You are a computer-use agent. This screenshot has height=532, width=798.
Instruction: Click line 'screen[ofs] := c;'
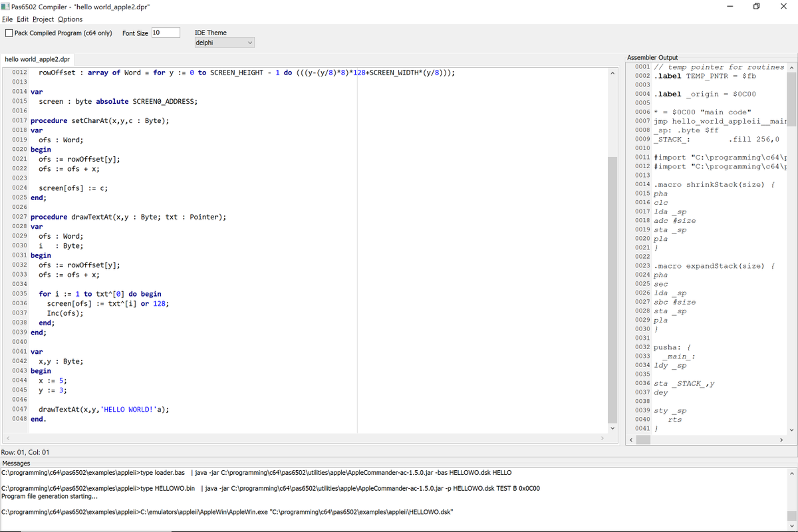[73, 188]
